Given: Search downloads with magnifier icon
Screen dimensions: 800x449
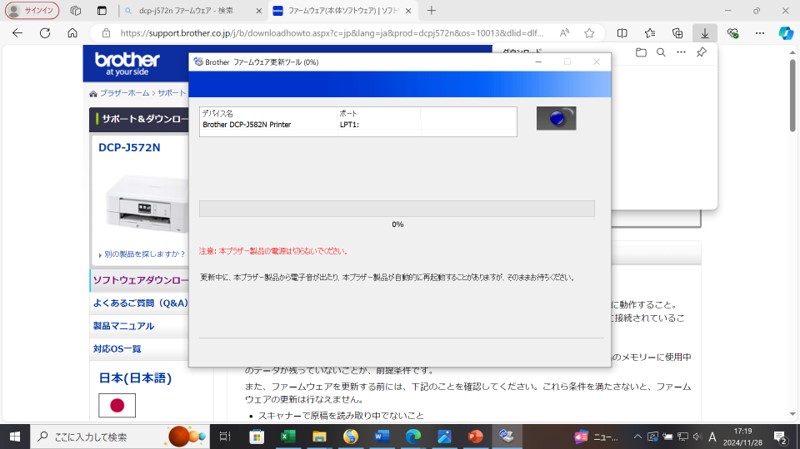Looking at the screenshot, I should 661,52.
